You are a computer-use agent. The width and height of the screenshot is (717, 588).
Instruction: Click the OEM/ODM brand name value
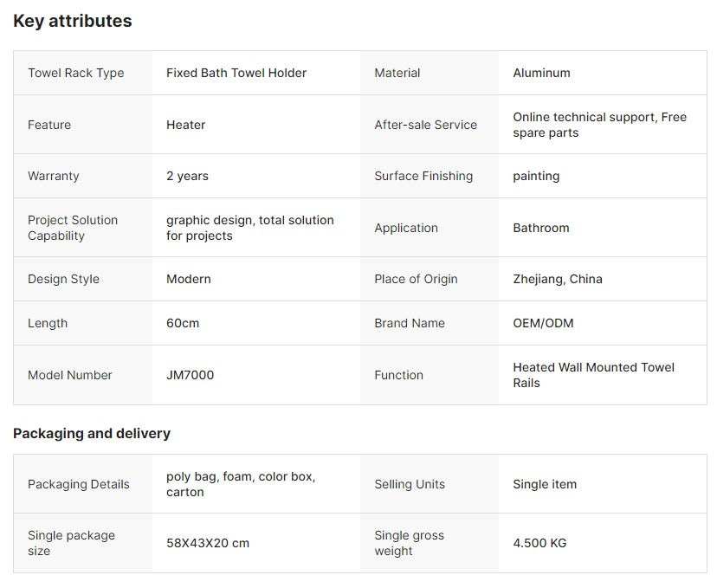pyautogui.click(x=543, y=323)
